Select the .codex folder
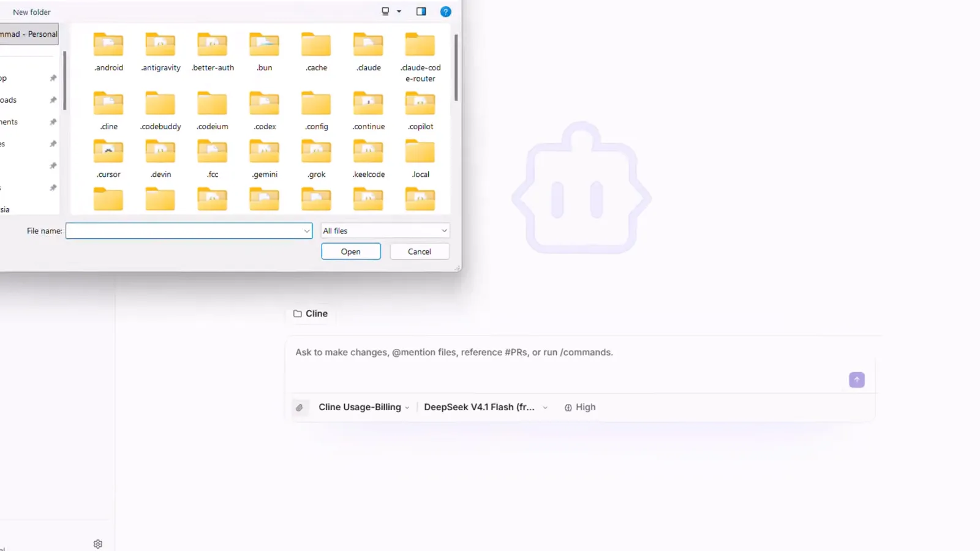The height and width of the screenshot is (551, 980). point(265,111)
